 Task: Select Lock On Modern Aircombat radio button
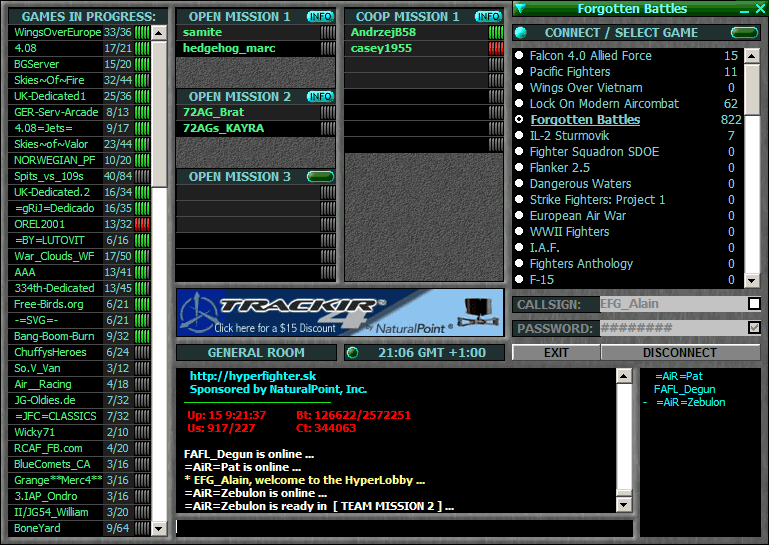click(519, 104)
